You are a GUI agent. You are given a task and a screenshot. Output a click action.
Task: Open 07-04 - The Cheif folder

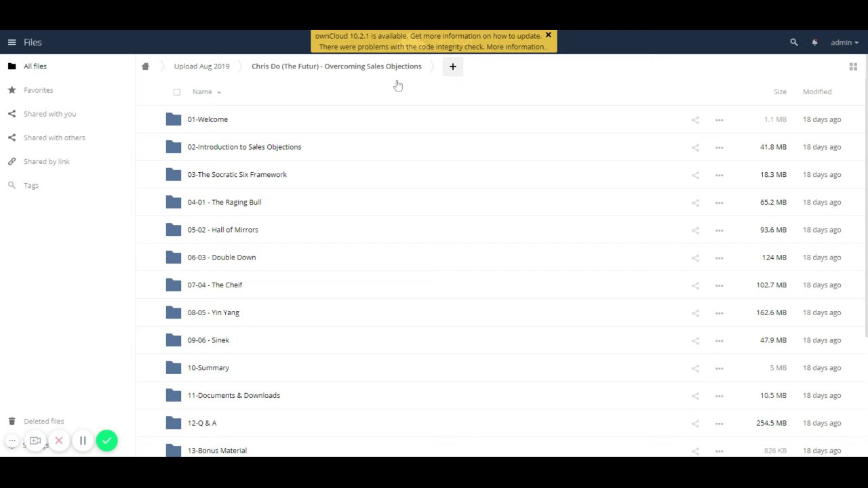(214, 285)
